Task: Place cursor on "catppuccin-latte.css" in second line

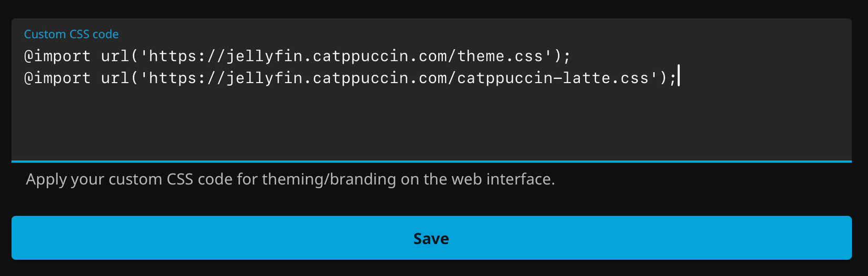Action: coord(553,78)
